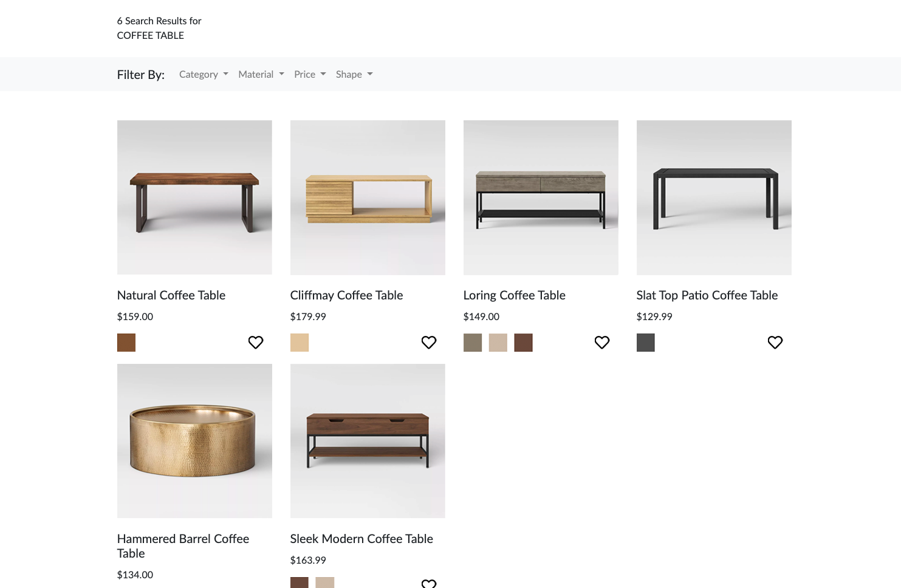Open the Slat Top Patio table thumbnail

click(x=714, y=197)
